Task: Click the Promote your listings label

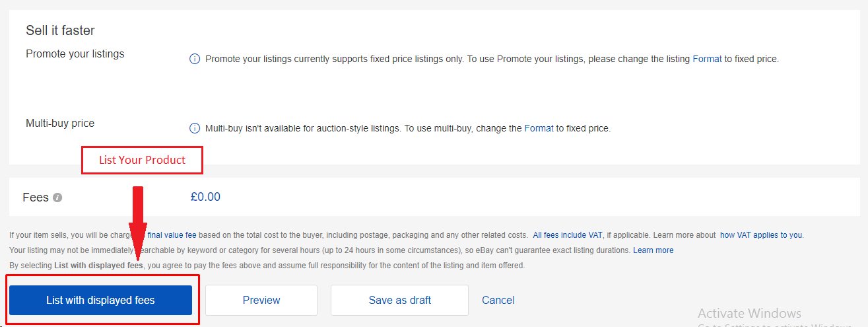Action: 75,54
